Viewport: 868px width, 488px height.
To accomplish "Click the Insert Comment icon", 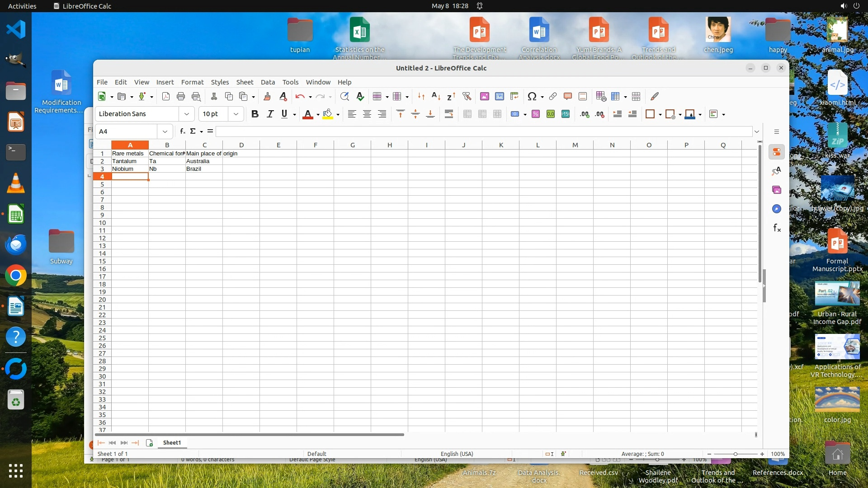I will click(x=568, y=96).
